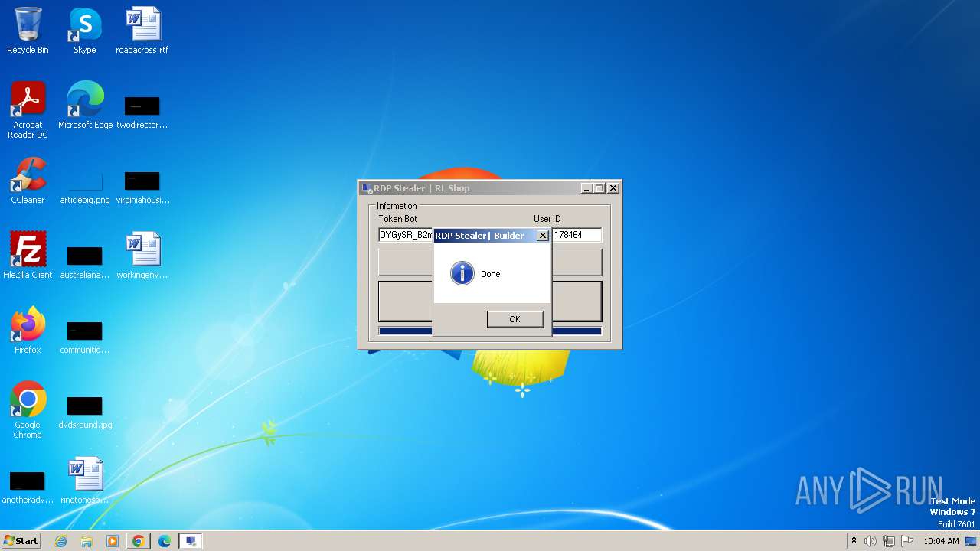Select the articlebig.png file
Image resolution: width=980 pixels, height=551 pixels.
point(85,186)
